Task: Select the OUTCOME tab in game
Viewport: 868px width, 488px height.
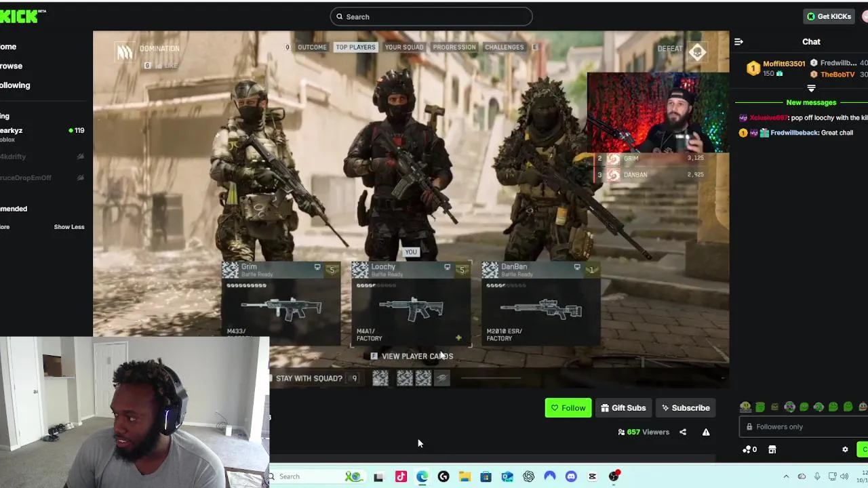Action: (312, 47)
